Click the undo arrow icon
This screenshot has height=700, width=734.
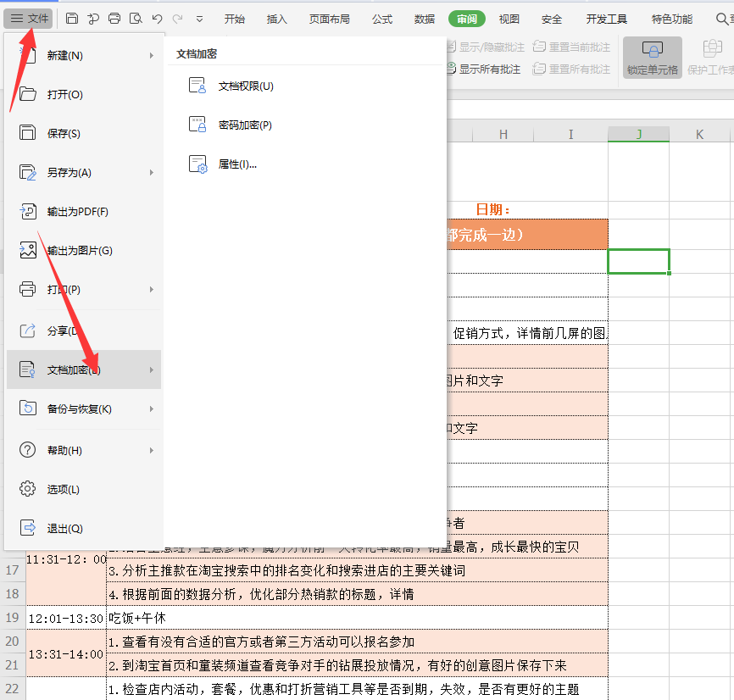coord(157,19)
